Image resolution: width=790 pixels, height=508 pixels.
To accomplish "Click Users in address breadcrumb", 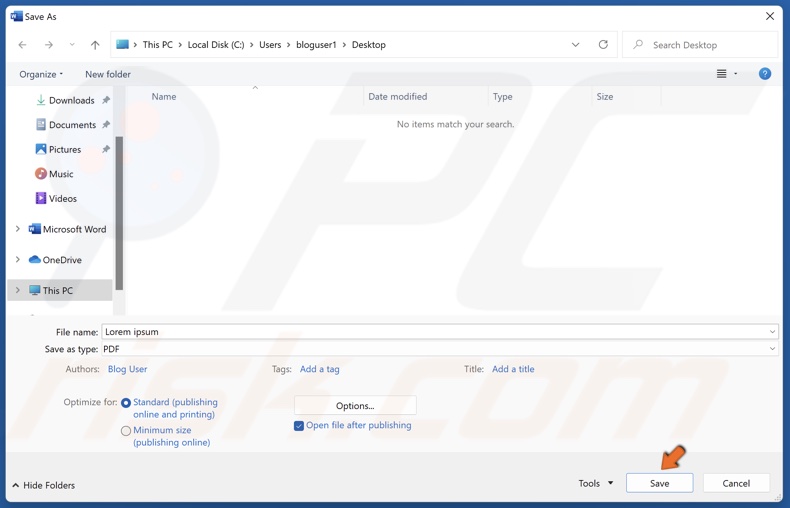I will (x=270, y=45).
